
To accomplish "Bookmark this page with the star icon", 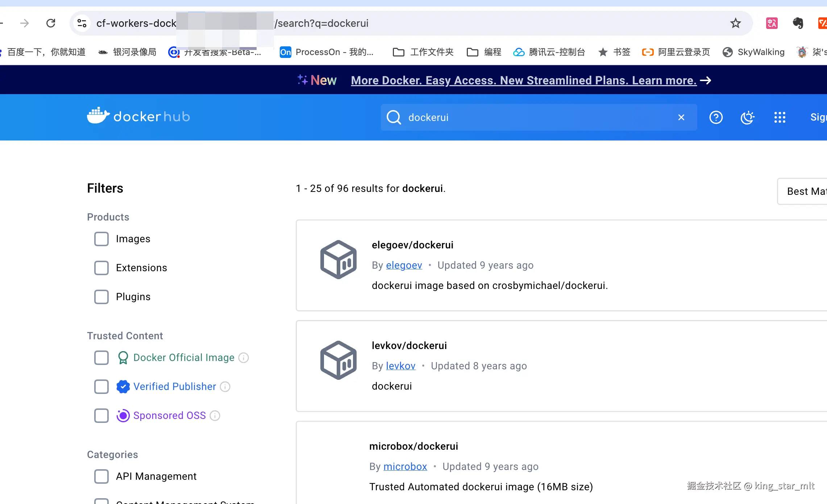I will [735, 23].
